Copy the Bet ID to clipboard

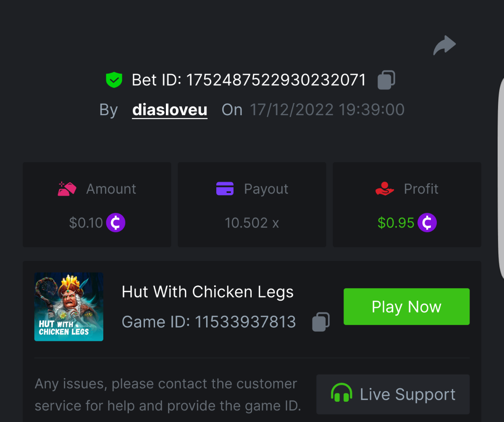click(x=386, y=80)
